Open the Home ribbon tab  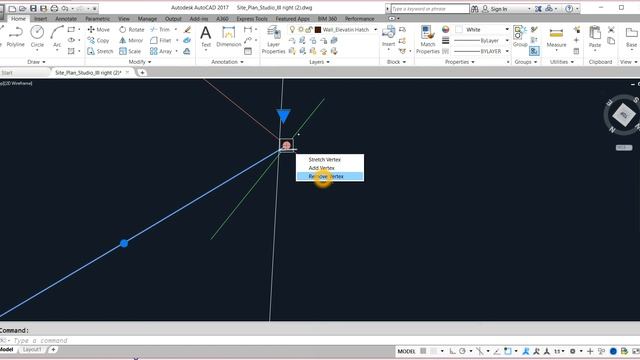coord(18,19)
